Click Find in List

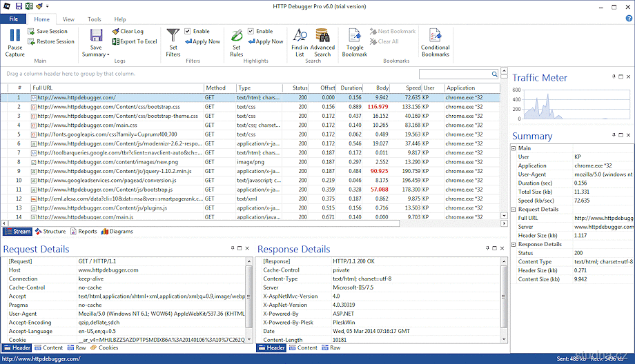pyautogui.click(x=300, y=36)
